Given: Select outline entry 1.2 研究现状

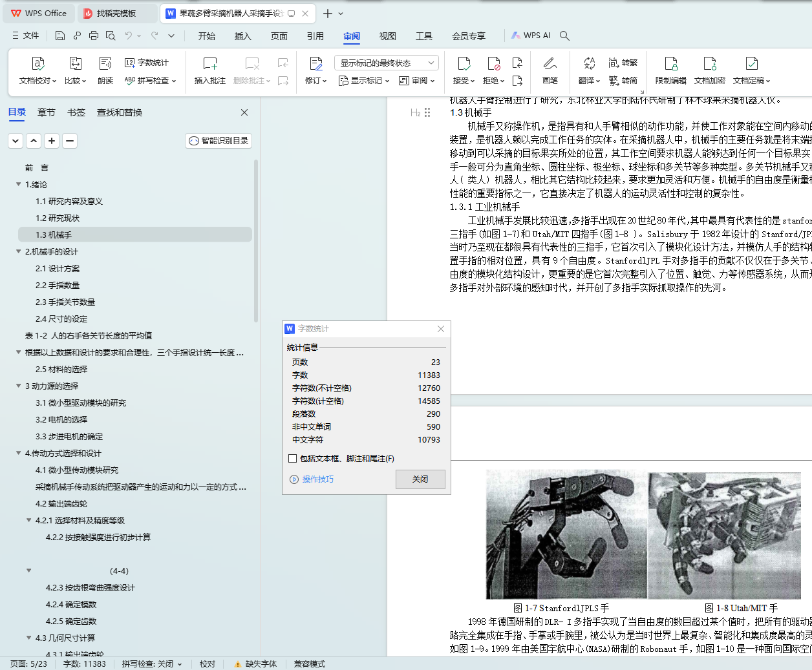Looking at the screenshot, I should point(58,218).
